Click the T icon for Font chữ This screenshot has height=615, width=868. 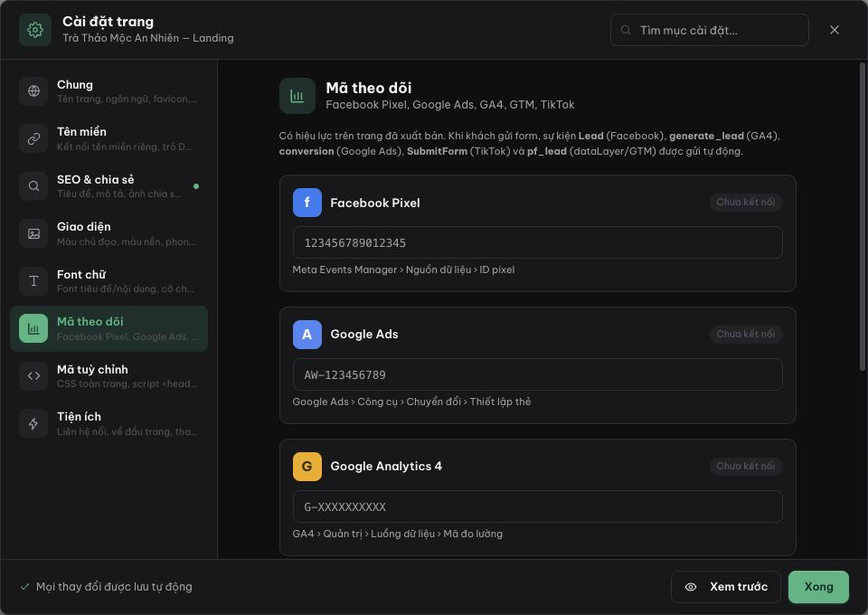click(x=33, y=281)
